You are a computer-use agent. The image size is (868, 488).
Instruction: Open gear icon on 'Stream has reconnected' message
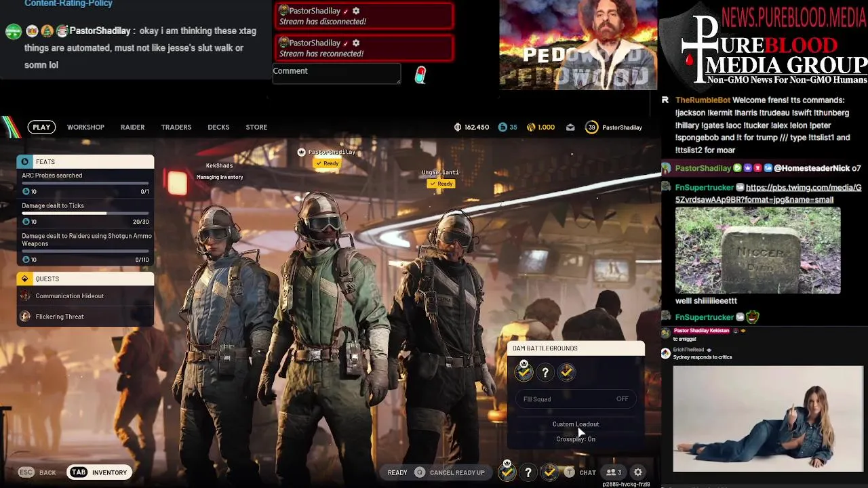point(356,43)
